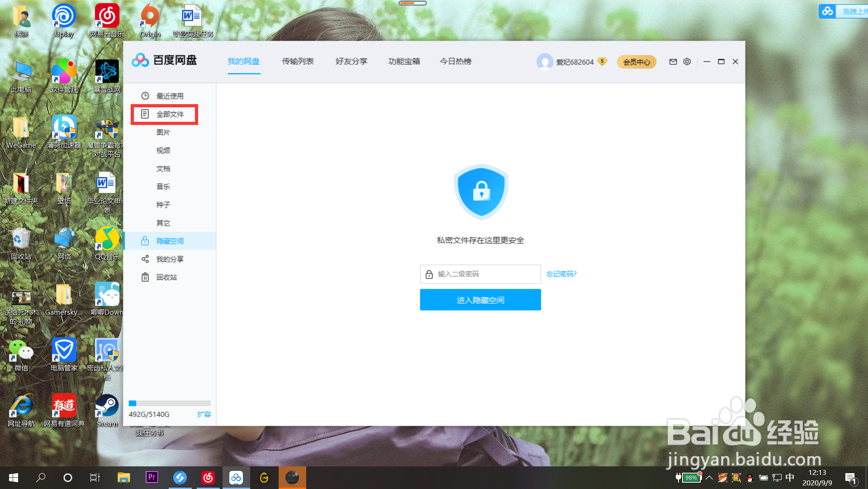Select the 最近使用 sidebar item

click(x=170, y=96)
